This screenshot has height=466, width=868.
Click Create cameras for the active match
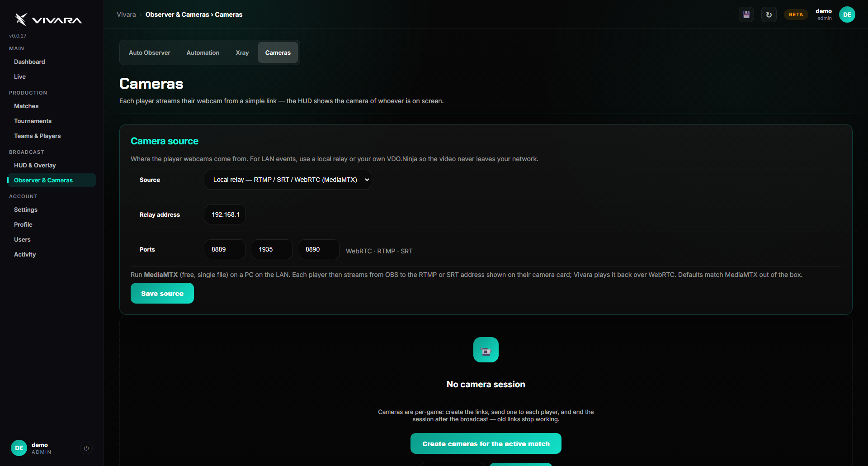click(486, 443)
